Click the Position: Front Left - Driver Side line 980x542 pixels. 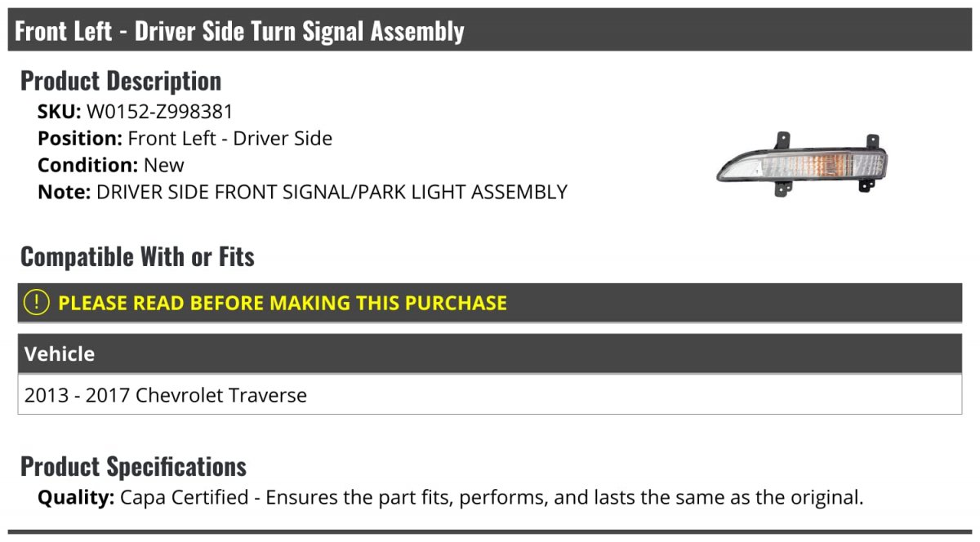pyautogui.click(x=185, y=139)
